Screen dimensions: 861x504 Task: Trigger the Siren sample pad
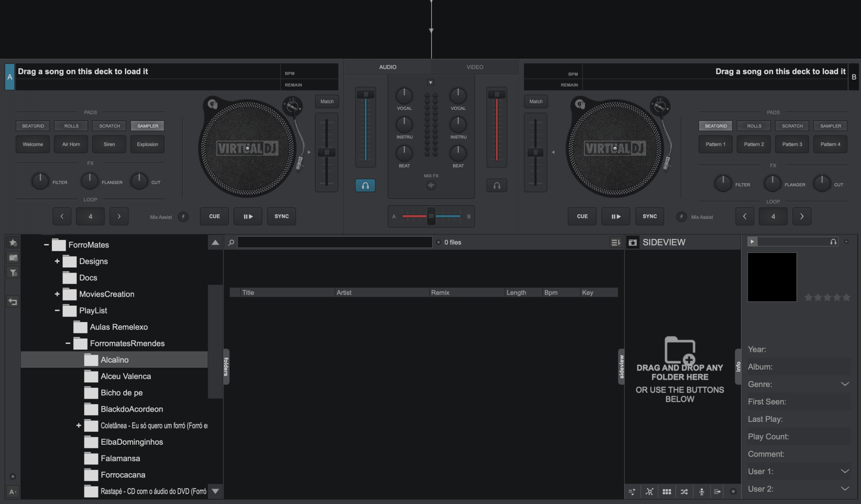(109, 144)
